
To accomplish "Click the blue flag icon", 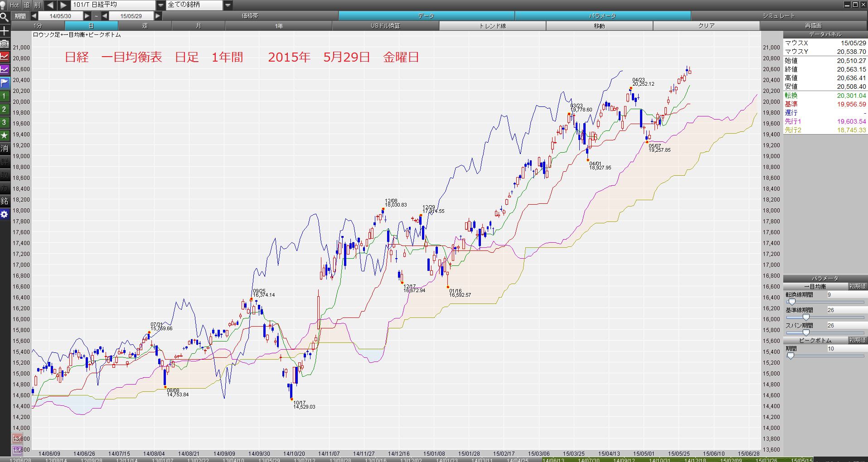I will click(x=5, y=83).
